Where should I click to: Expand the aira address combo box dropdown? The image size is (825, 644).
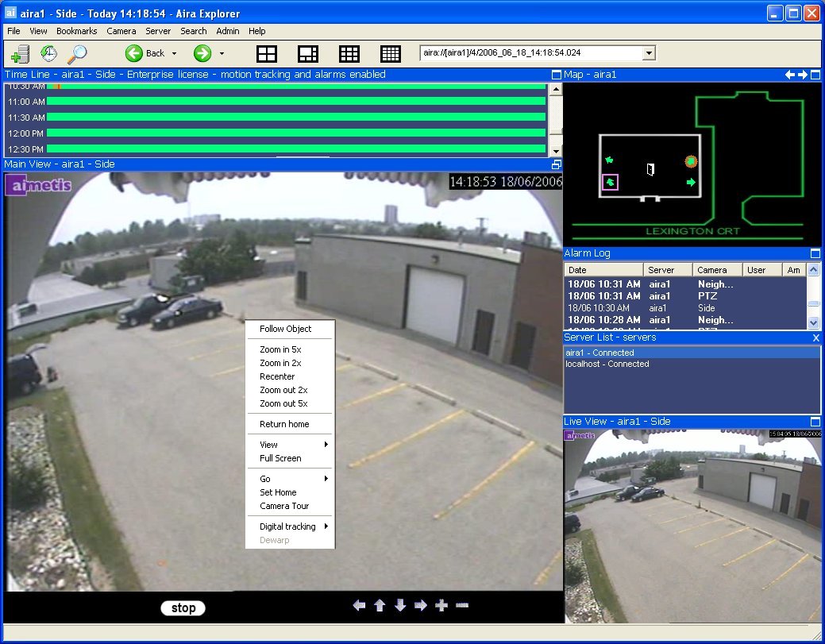click(x=650, y=53)
